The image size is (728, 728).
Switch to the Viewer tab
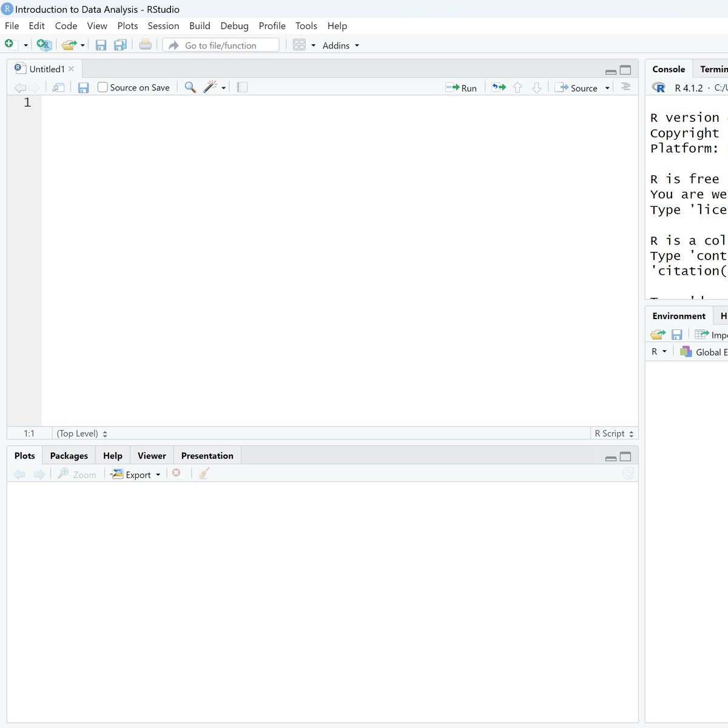[152, 456]
